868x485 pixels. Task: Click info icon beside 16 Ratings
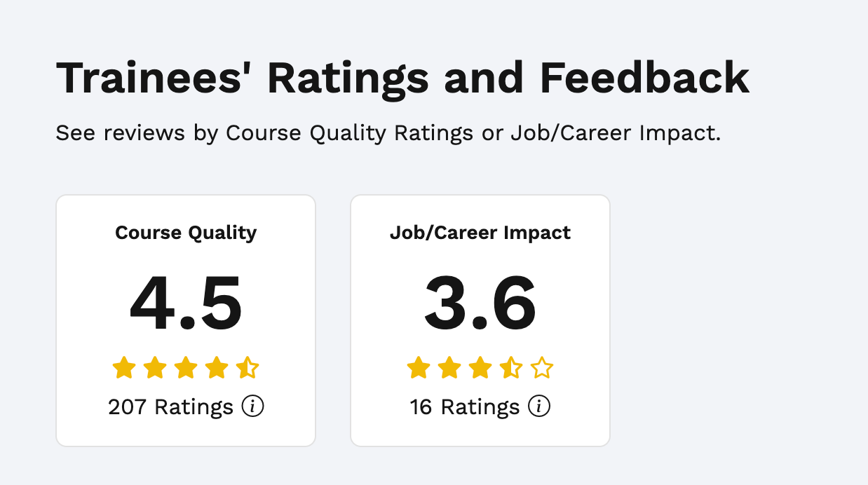[x=539, y=407]
